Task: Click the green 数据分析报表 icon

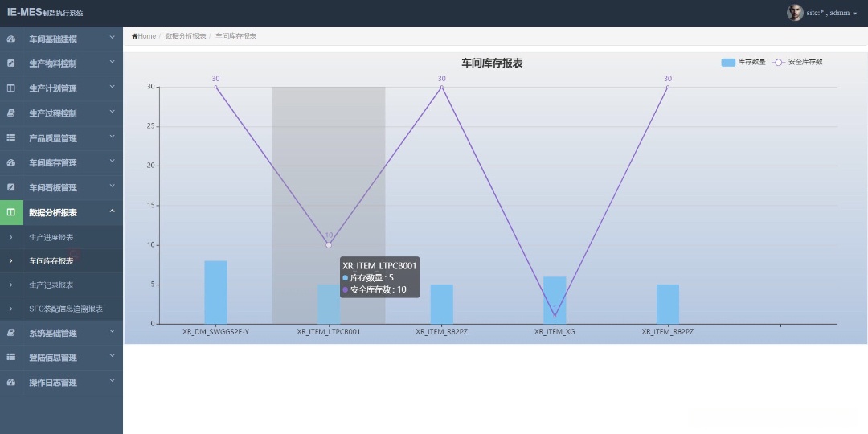Action: (11, 212)
